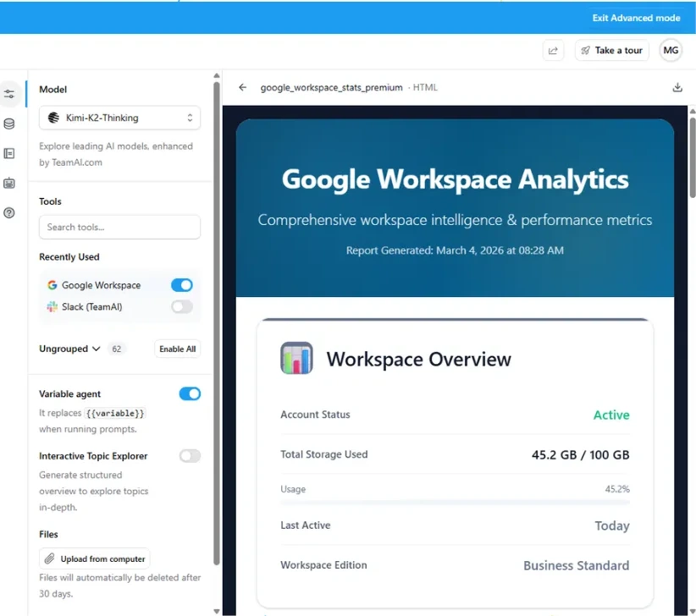Open the bot agents sidebar icon
Viewport: 696px width, 616px height.
click(x=8, y=183)
